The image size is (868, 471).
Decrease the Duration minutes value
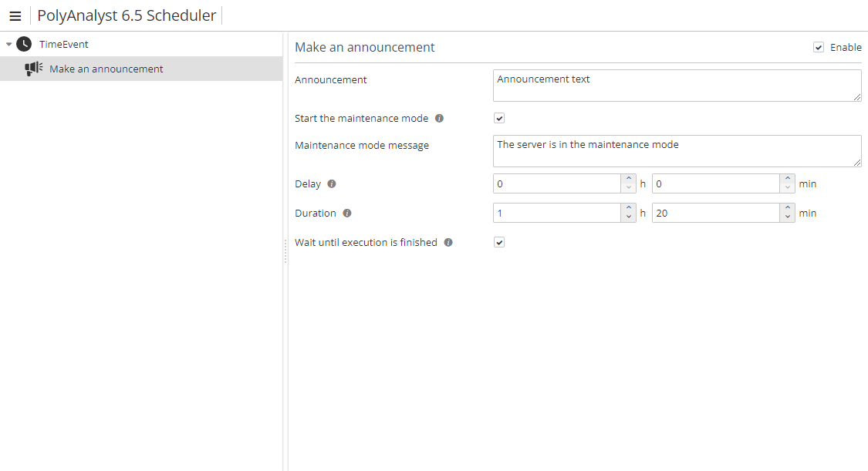pos(787,217)
